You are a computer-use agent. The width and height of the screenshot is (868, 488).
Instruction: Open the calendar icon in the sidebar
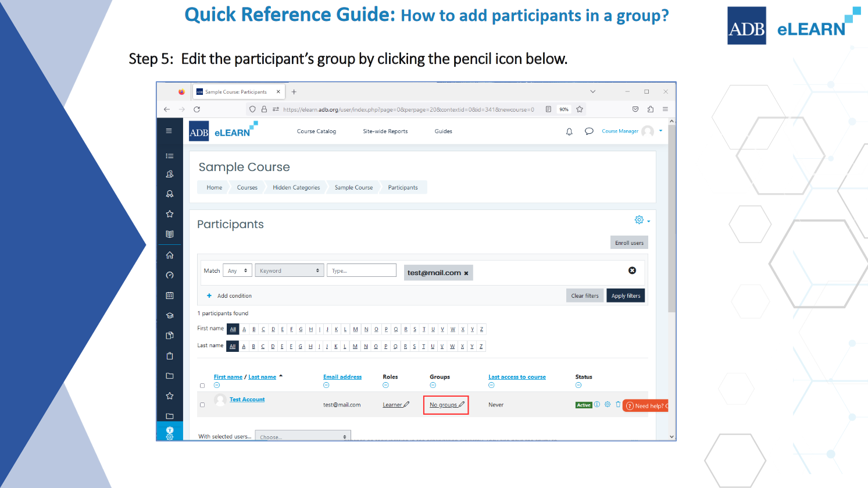tap(169, 295)
